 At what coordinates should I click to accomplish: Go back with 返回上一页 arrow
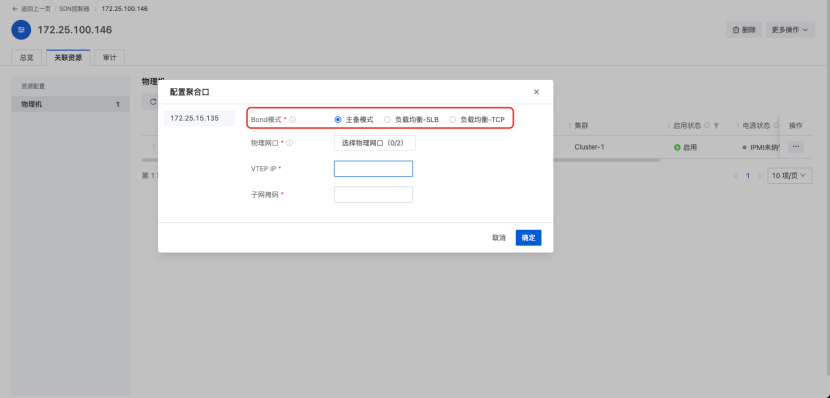15,9
